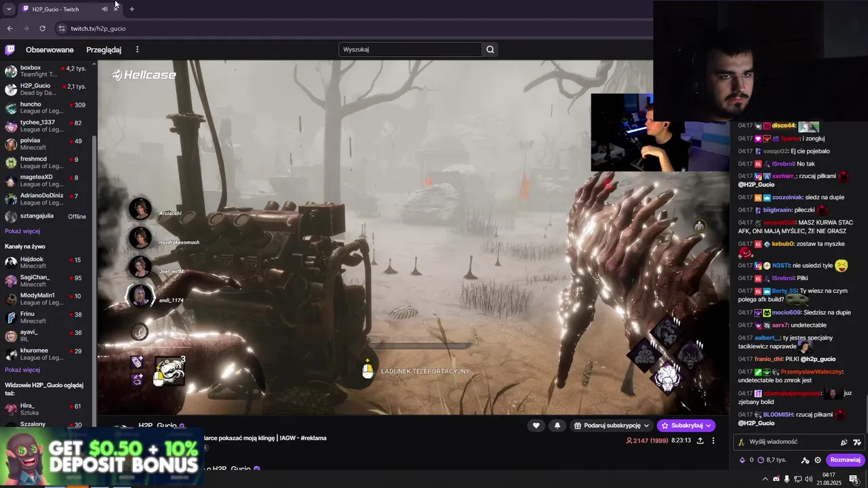Open Podaruj subskrypcję gift dropdown
Image resolution: width=868 pixels, height=488 pixels.
point(612,426)
